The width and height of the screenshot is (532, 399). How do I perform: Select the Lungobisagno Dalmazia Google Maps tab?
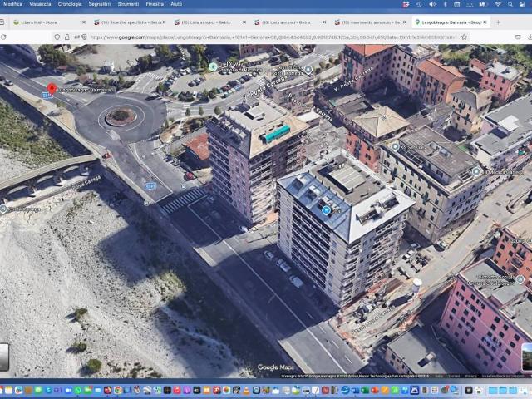click(451, 22)
